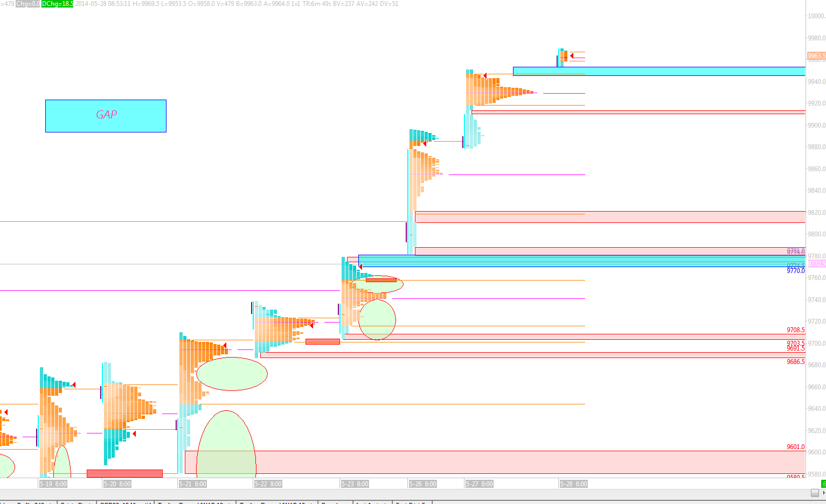Select the pink zone near 9820
The image size is (826, 504).
(610, 217)
